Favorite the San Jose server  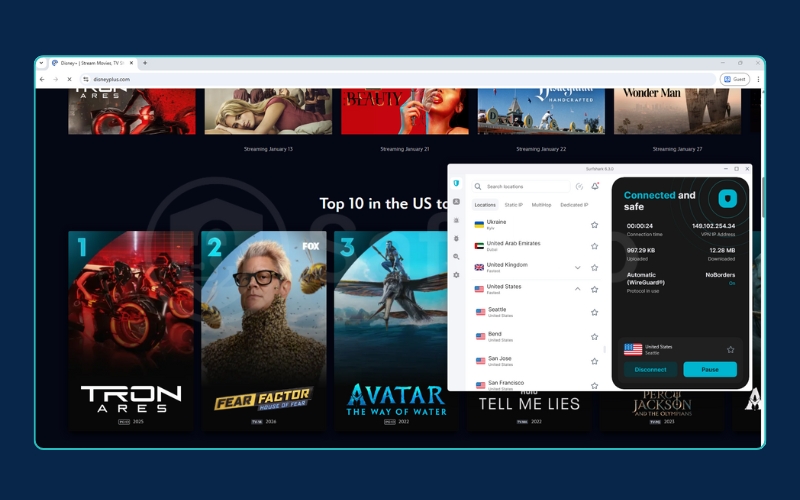(594, 361)
